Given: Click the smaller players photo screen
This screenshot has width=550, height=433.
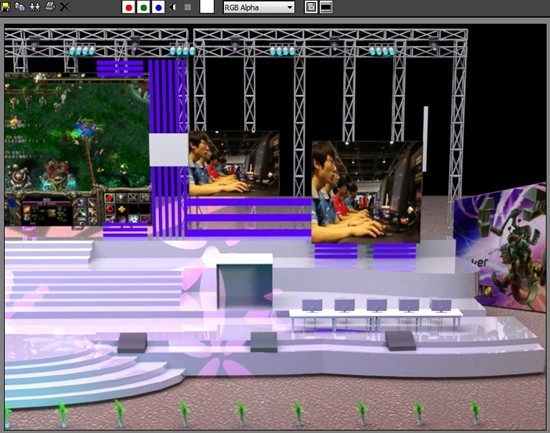Looking at the screenshot, I should click(234, 163).
